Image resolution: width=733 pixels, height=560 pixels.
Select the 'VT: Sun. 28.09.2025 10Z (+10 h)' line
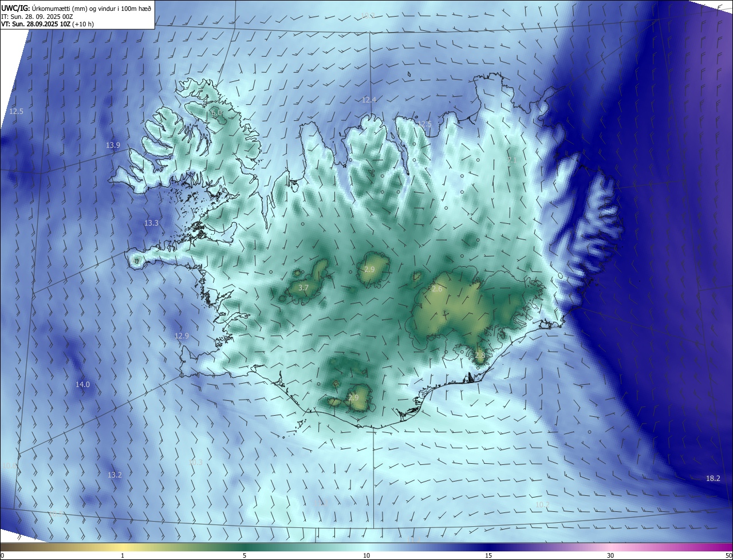[x=48, y=24]
